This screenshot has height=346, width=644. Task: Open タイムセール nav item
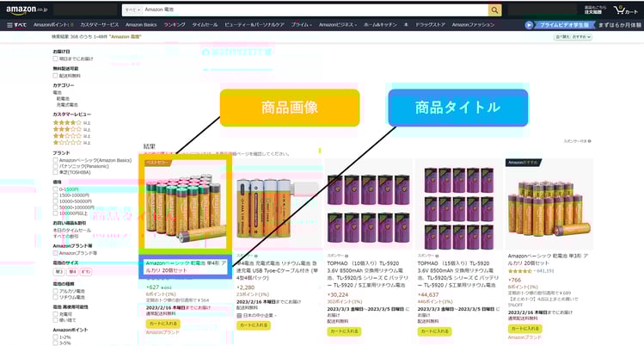coord(205,25)
